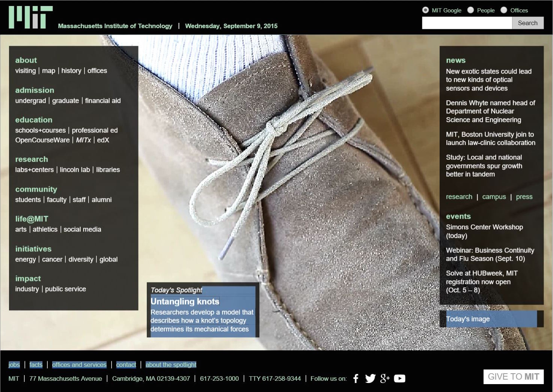Select the People search radio button
The width and height of the screenshot is (553, 392).
coord(470,10)
